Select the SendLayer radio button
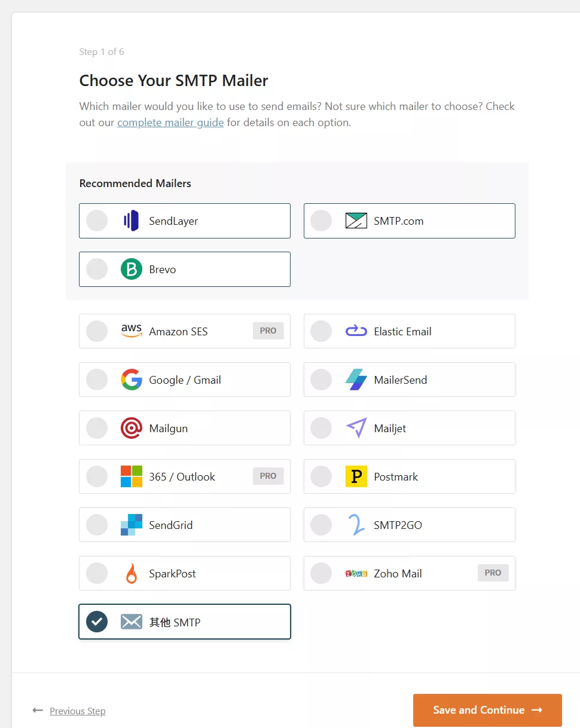 pos(97,221)
